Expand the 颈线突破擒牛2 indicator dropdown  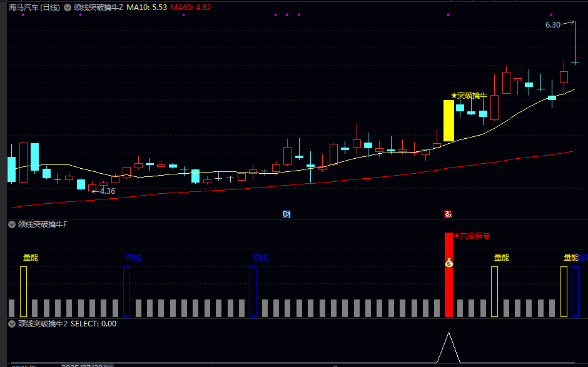point(12,324)
